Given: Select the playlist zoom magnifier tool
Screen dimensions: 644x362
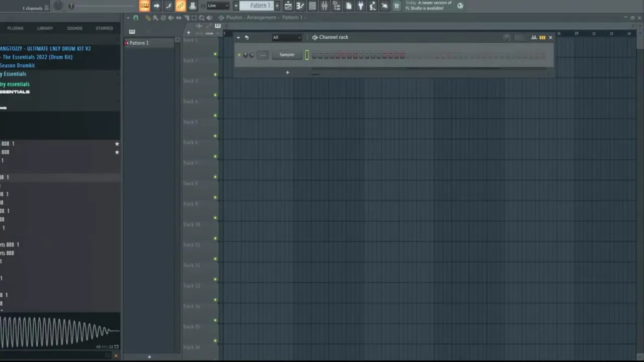Looking at the screenshot, I should 202,18.
